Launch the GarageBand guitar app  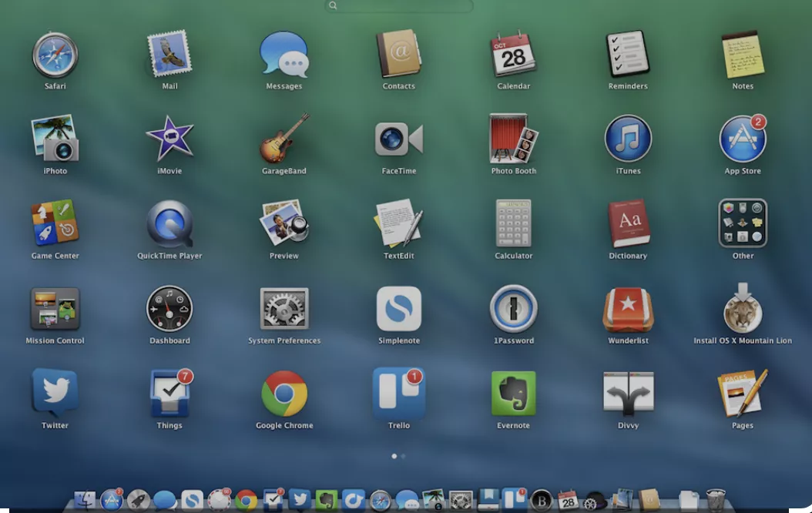coord(284,139)
